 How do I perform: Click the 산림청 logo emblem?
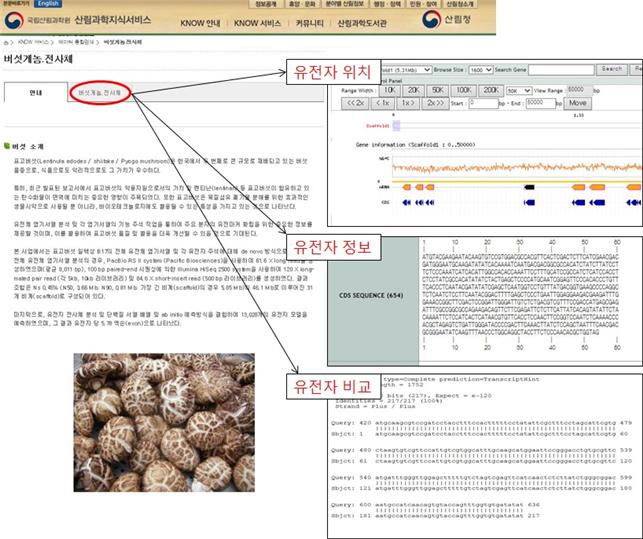click(431, 19)
